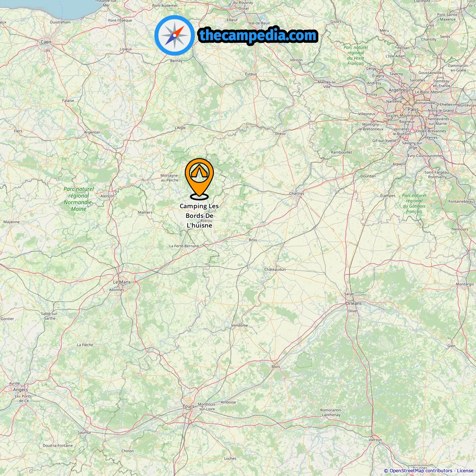The image size is (476, 476).
Task: Click the Dreux town label
Action: click(x=280, y=134)
